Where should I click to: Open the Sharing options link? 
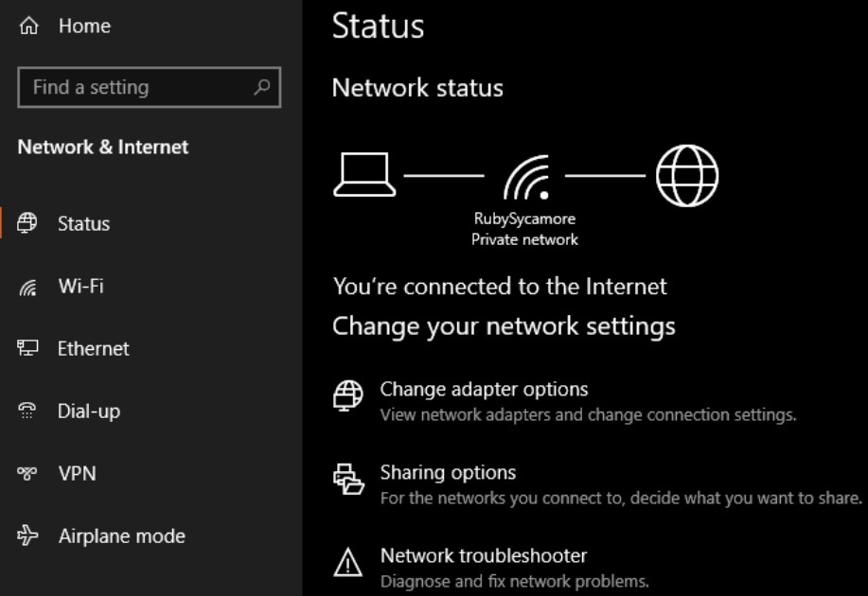point(448,473)
